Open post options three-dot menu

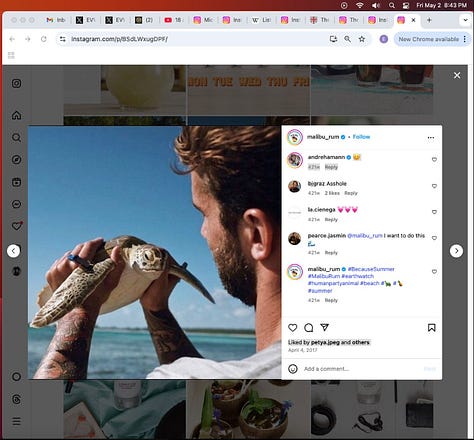pyautogui.click(x=431, y=137)
